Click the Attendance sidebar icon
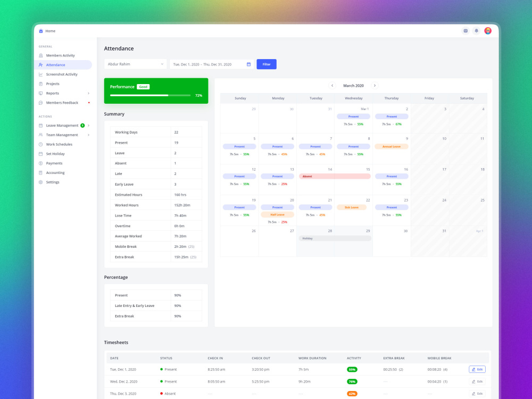 41,65
